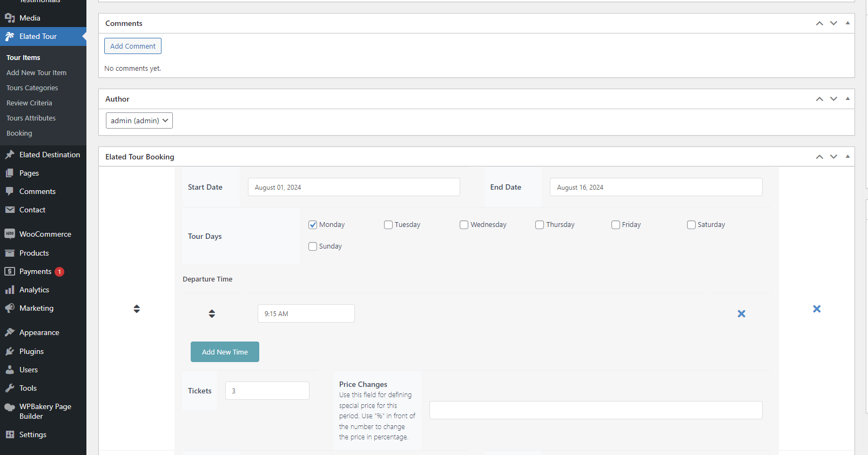Click the Elated Destination pin icon
This screenshot has width=868, height=455.
[x=10, y=155]
